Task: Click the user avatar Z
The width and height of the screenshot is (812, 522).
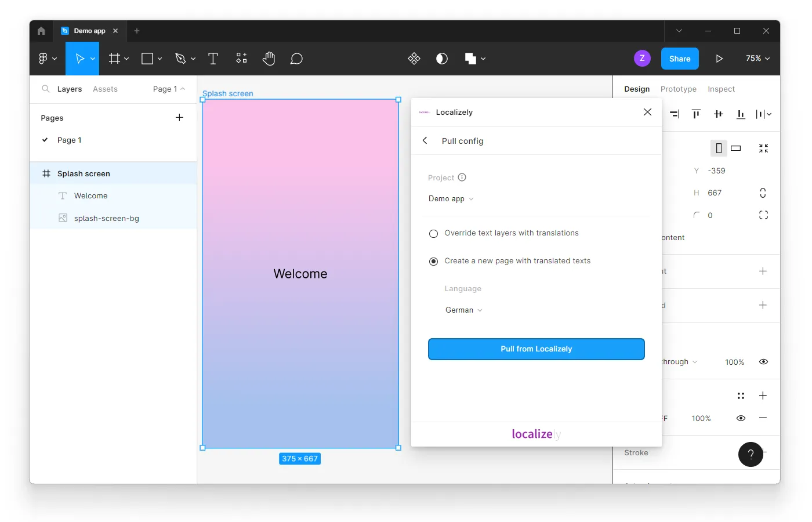Action: click(642, 58)
